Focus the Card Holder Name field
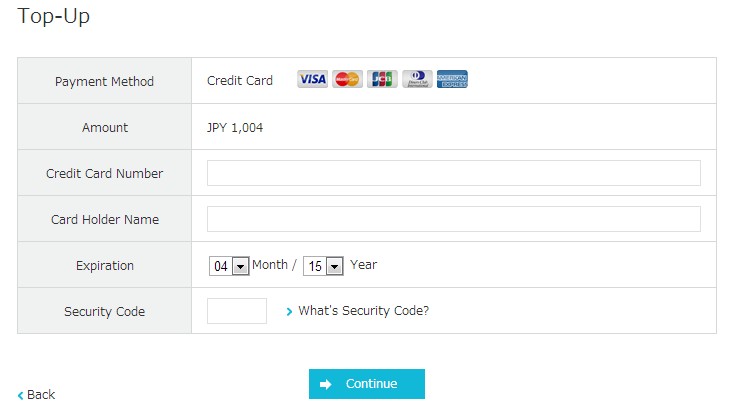Viewport: 732px width, 412px height. 453,219
